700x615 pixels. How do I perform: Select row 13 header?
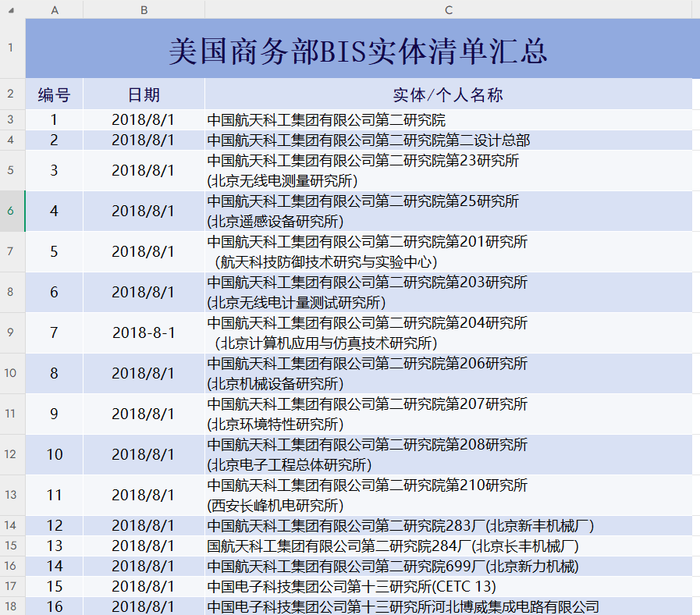11,496
